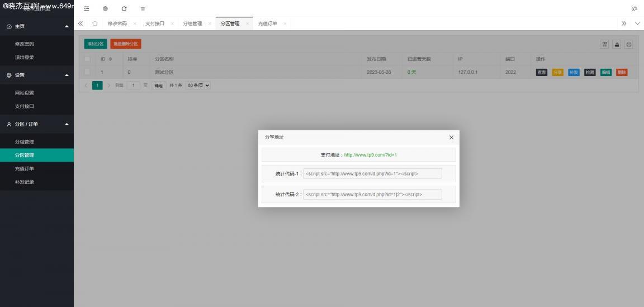
Task: Close the 分区管理 tab
Action: (x=247, y=24)
